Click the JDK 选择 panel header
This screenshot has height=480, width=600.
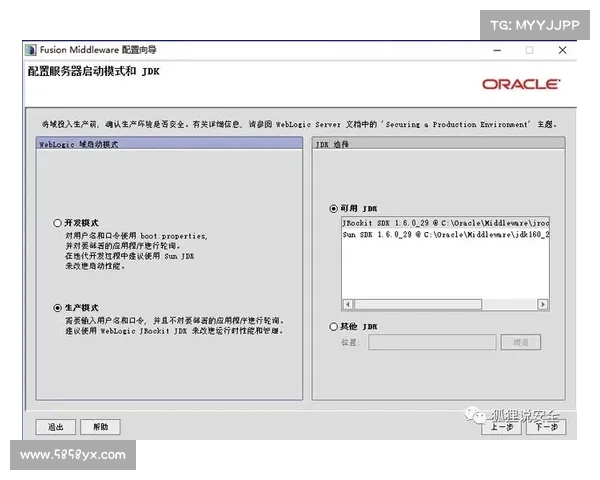[x=439, y=144]
